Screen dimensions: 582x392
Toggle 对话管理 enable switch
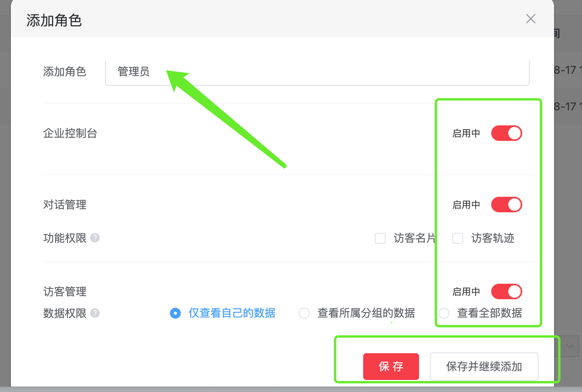[506, 205]
